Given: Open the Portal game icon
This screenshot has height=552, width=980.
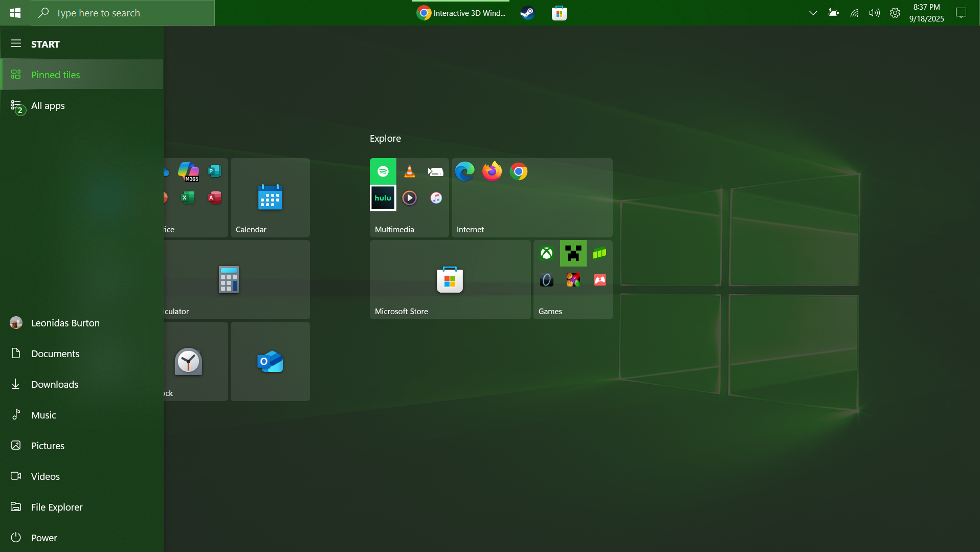Looking at the screenshot, I should point(547,280).
